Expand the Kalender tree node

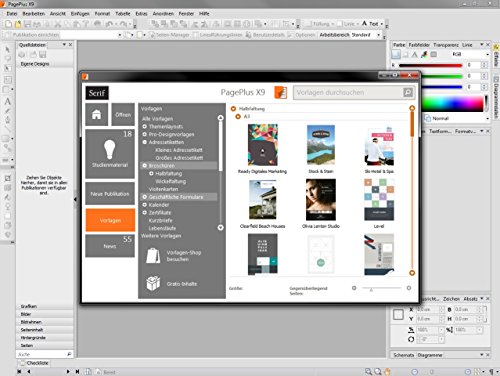(x=145, y=205)
